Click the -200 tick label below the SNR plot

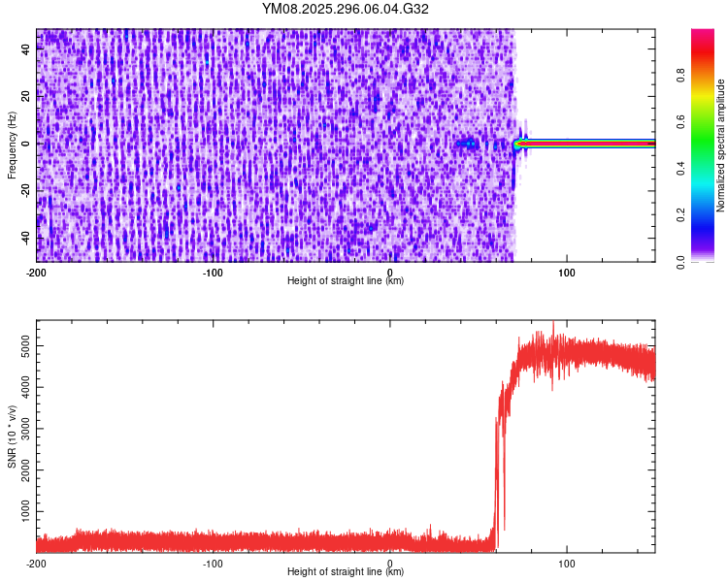[36, 564]
